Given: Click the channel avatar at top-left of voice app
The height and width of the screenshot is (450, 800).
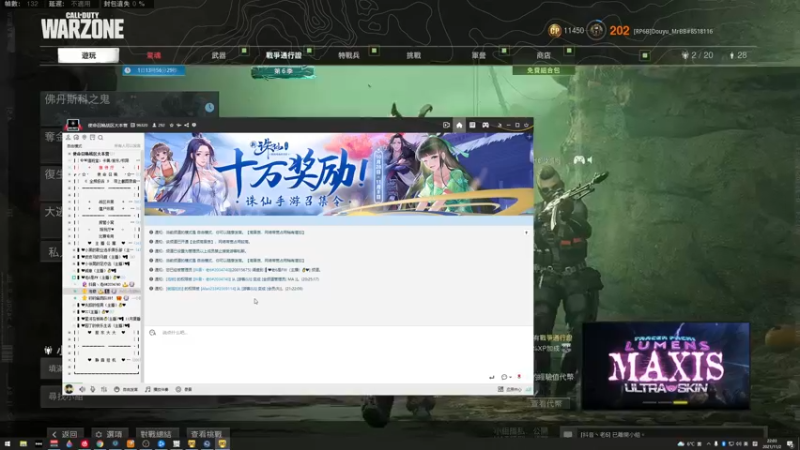Looking at the screenshot, I should [72, 125].
